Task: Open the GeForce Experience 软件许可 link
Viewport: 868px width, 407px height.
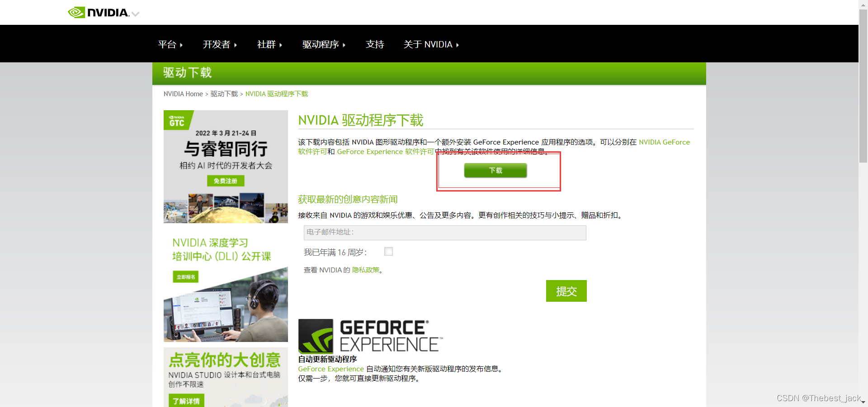Action: pos(386,152)
